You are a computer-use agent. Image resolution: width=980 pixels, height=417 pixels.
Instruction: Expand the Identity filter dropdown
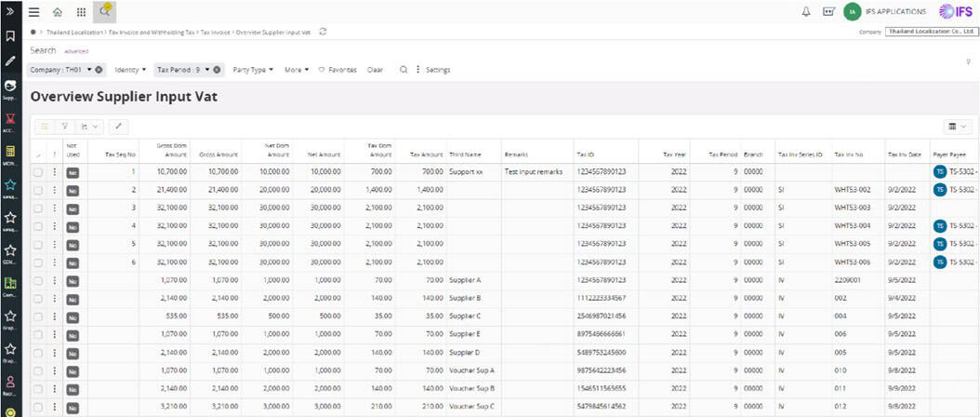point(129,70)
